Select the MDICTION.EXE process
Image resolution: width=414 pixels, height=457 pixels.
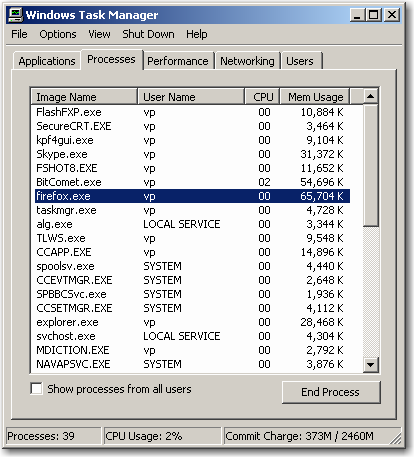point(192,350)
